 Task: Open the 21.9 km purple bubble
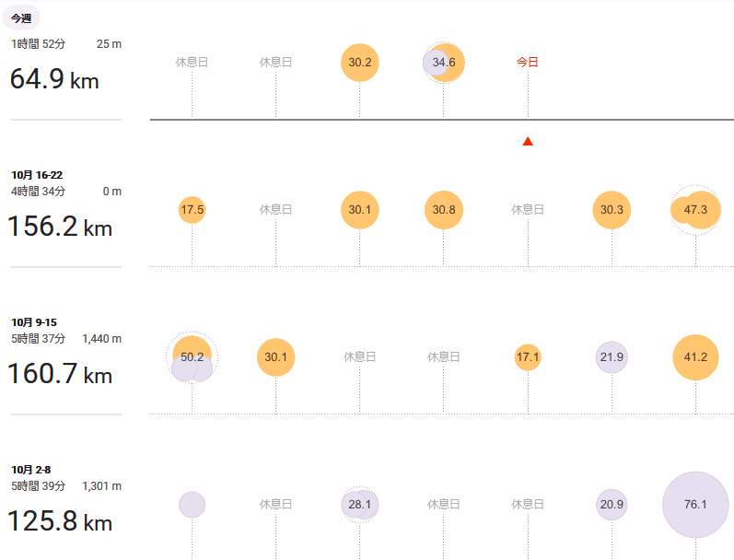[x=612, y=357]
